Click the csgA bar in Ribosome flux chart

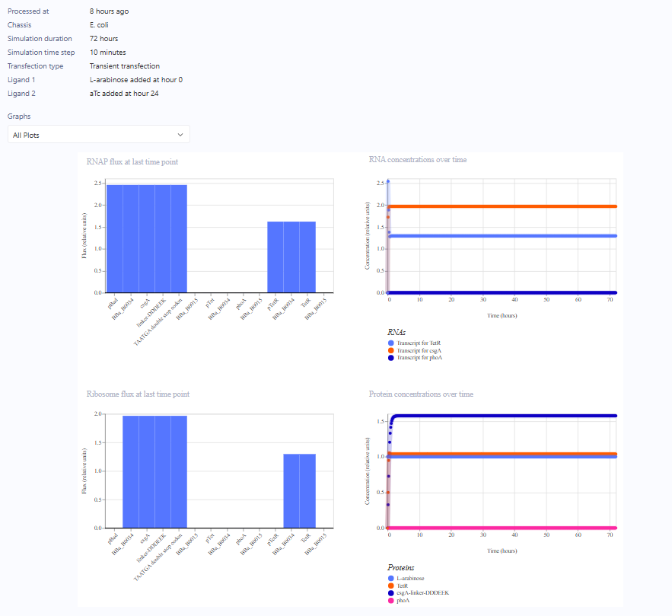click(147, 472)
